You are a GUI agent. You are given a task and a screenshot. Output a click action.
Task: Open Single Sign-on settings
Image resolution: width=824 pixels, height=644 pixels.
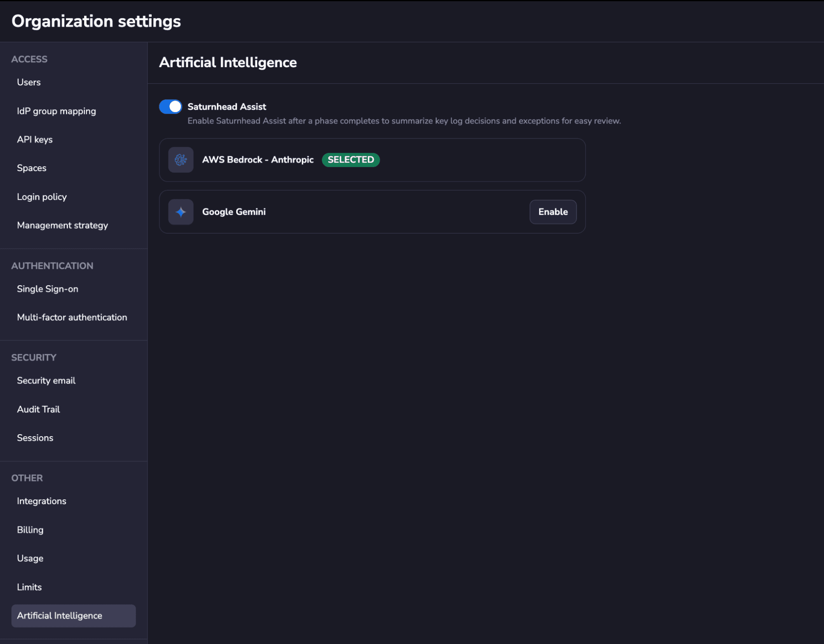47,289
